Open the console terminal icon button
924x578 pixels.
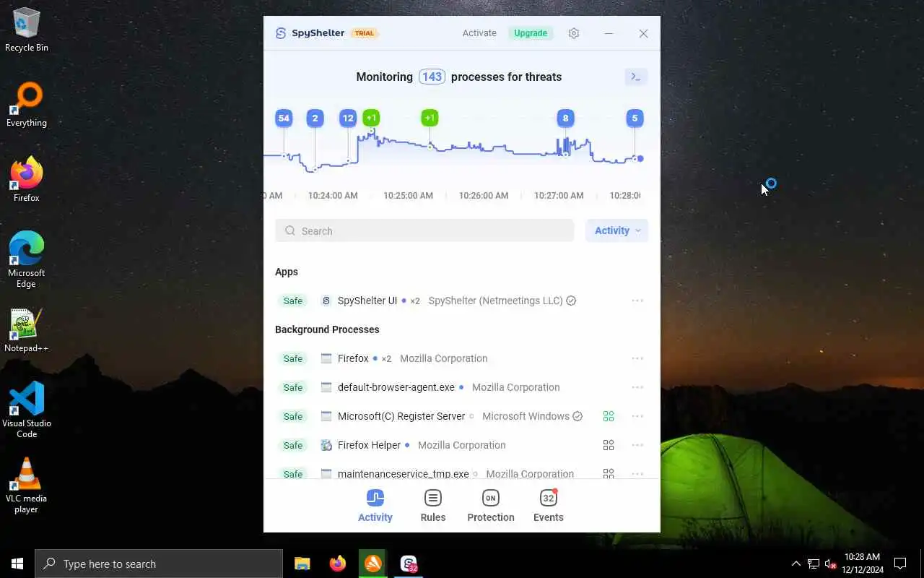coord(636,77)
